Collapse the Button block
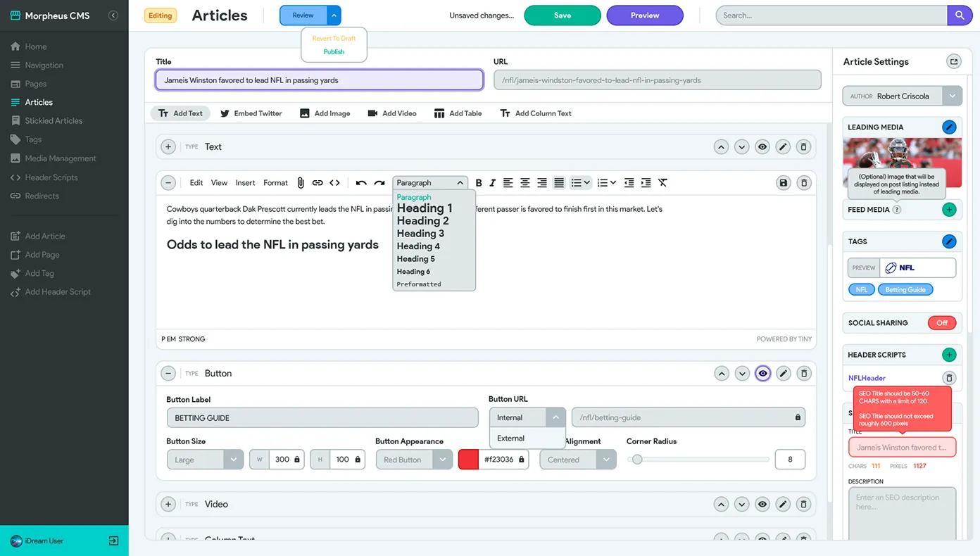Viewport: 980px width, 556px height. point(168,374)
